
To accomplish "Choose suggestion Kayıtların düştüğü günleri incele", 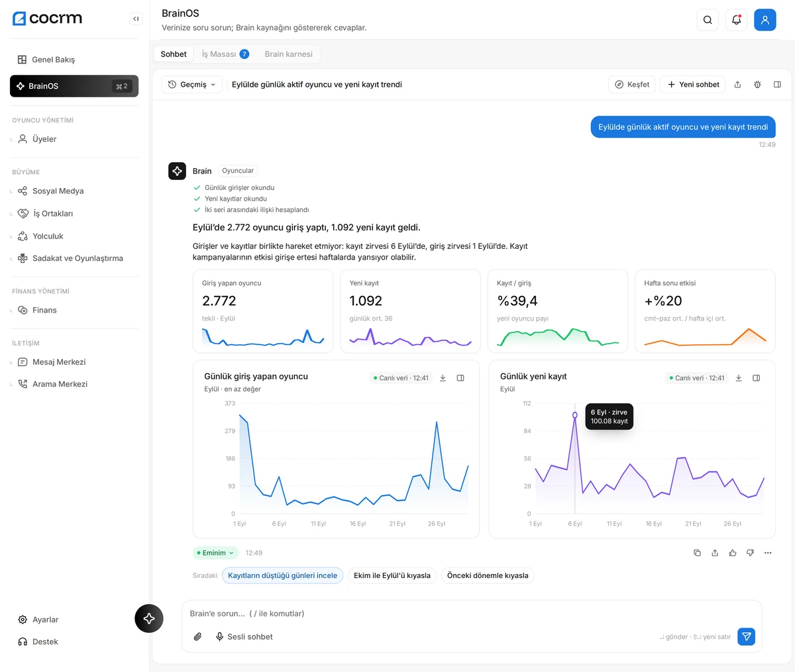I will point(283,575).
